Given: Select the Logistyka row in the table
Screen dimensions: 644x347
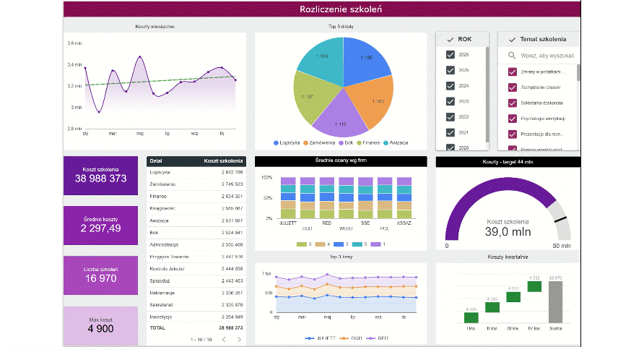Looking at the screenshot, I should pos(196,173).
